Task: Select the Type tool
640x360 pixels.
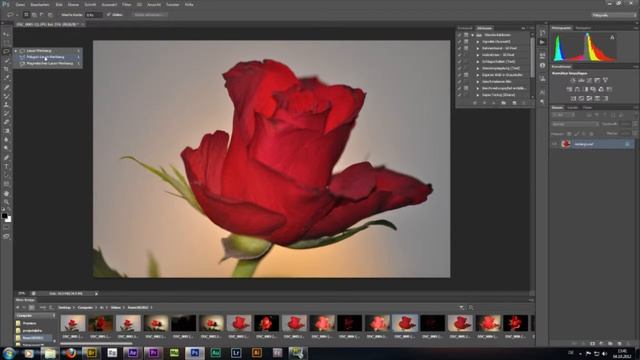Action: [6, 166]
